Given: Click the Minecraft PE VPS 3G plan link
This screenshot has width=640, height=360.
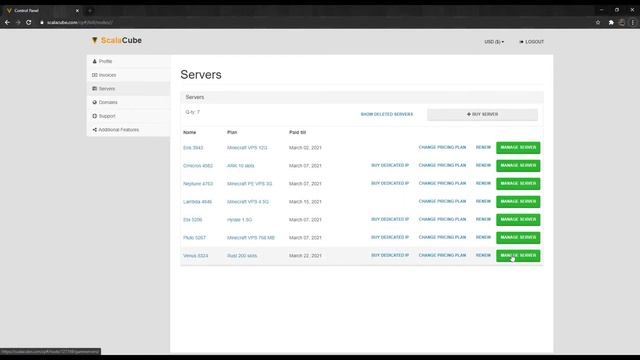Looking at the screenshot, I should pos(249,184).
